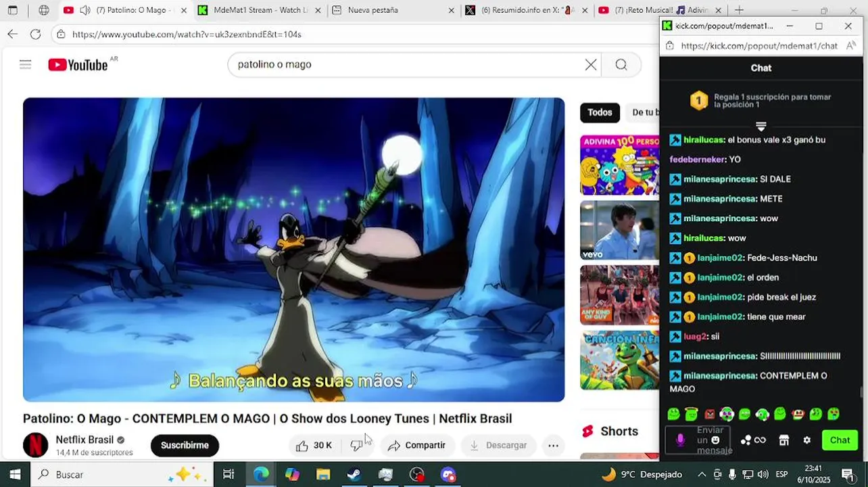Select the Todos filter chip
This screenshot has height=487, width=868.
(x=600, y=112)
